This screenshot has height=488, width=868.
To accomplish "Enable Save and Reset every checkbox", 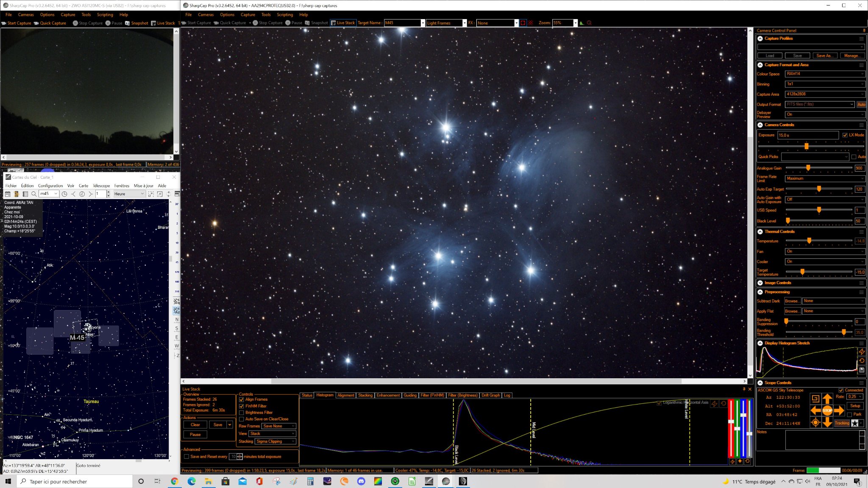I will point(186,457).
